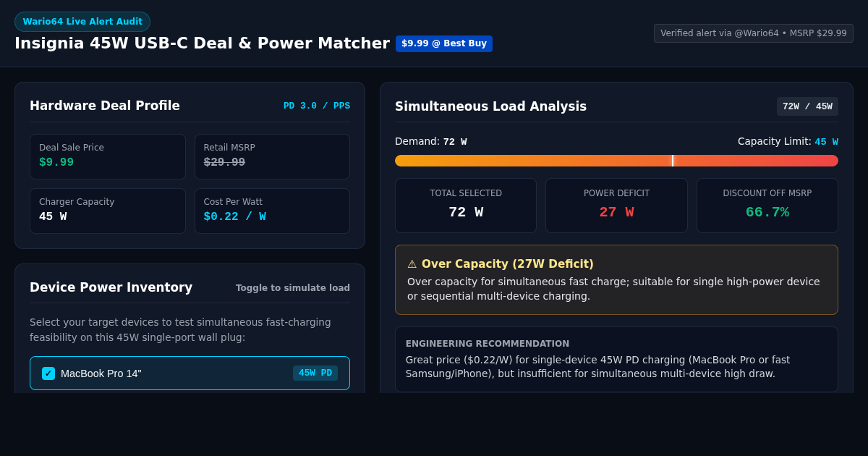
Task: Click the Capacity Limit 45 W label
Action: (x=788, y=142)
